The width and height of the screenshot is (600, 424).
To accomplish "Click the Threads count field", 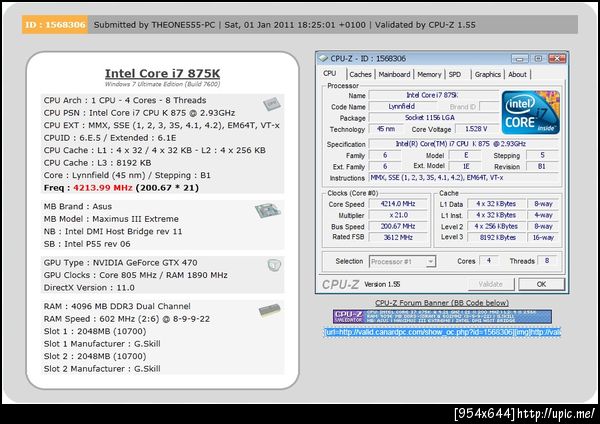I will [547, 261].
